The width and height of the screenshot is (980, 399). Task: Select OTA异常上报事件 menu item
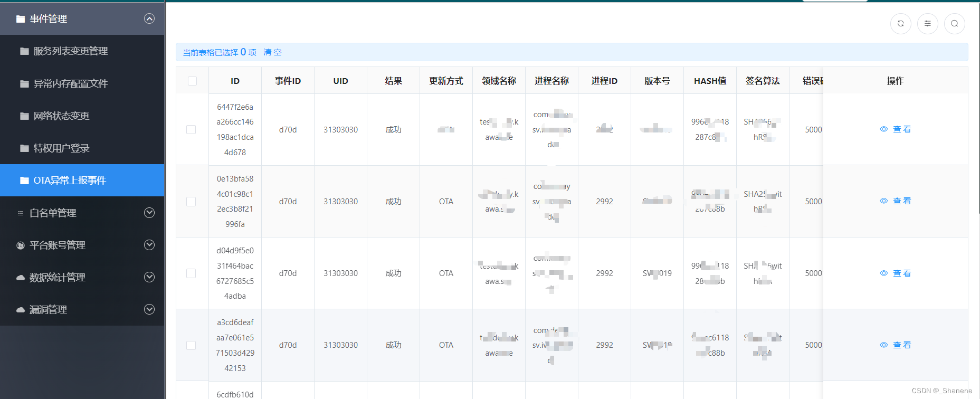82,180
